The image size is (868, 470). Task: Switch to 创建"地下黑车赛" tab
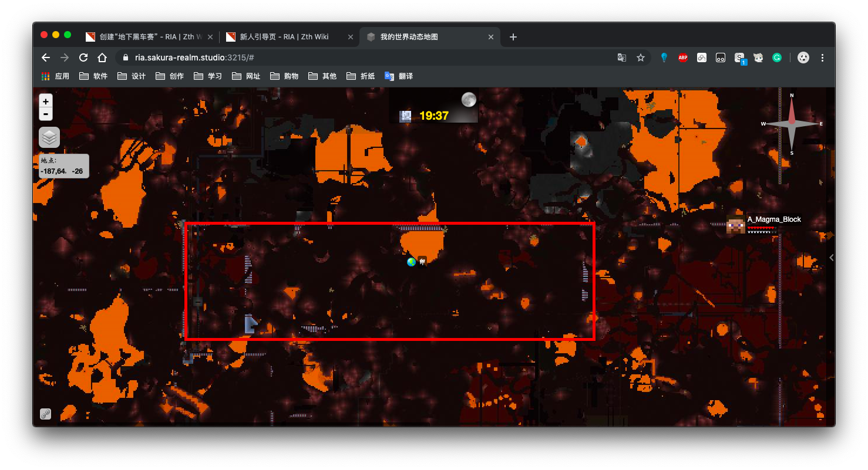[x=147, y=37]
